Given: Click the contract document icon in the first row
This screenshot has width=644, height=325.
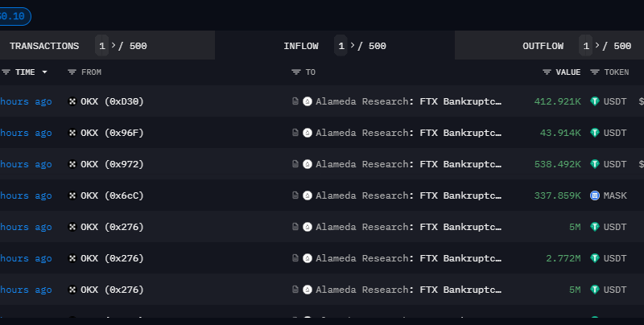Looking at the screenshot, I should 295,101.
